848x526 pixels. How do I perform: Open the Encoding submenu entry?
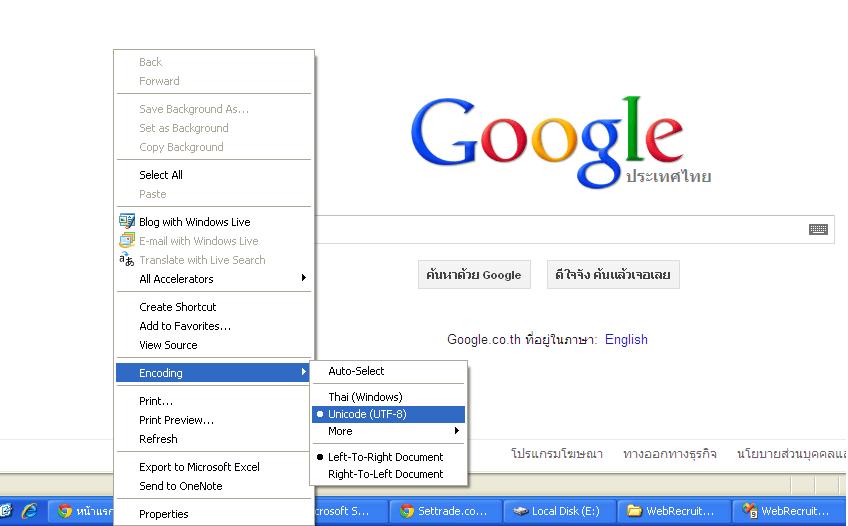(214, 373)
